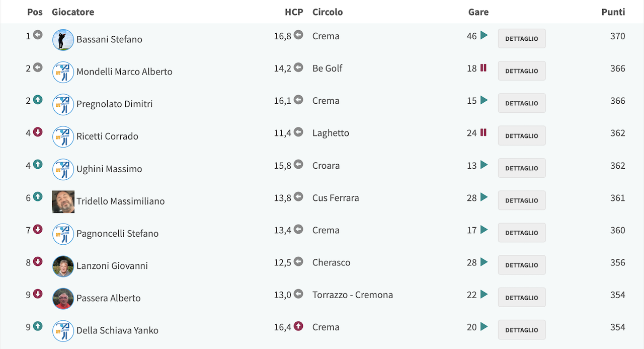
Task: Sort by the HCP column header
Action: 294,12
